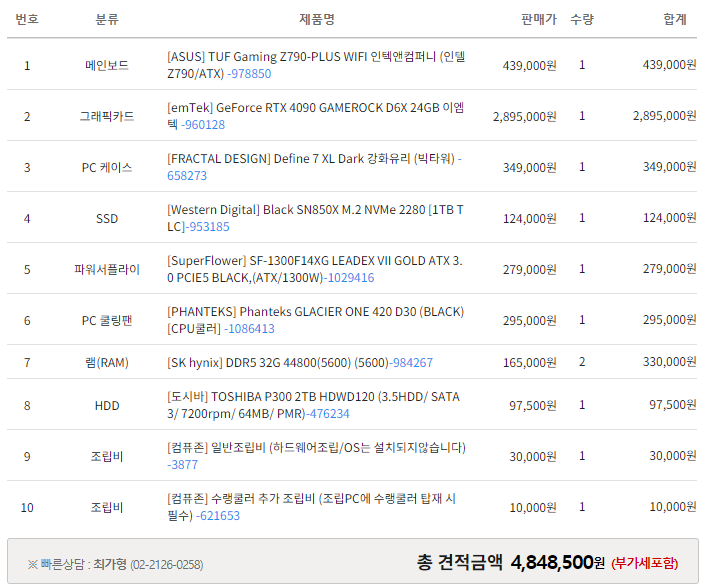Screen dimensions: 719x585
Task: Click the 279,000원 sale price cell
Action: pos(530,270)
